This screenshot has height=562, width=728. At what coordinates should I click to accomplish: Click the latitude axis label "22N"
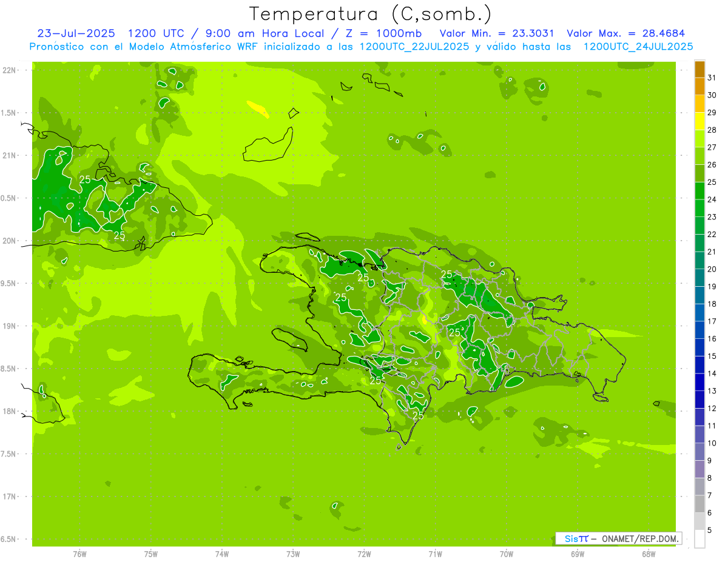pyautogui.click(x=9, y=70)
